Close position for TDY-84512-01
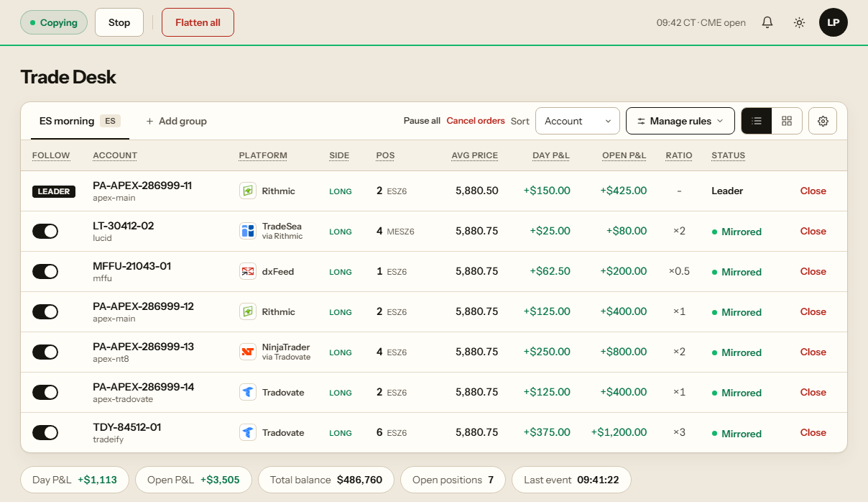Viewport: 868px width, 502px height. 813,432
